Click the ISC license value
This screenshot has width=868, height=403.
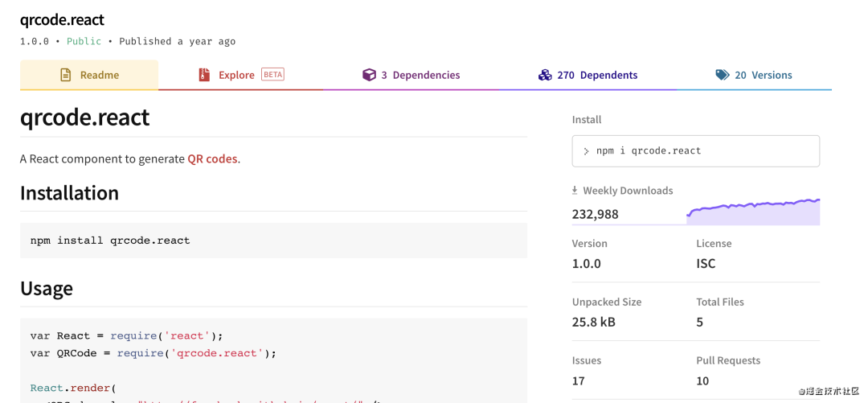(x=706, y=264)
